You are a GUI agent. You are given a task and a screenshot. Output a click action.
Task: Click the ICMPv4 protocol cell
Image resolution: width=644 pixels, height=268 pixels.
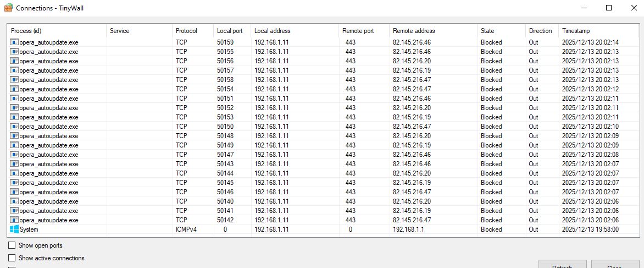click(186, 229)
